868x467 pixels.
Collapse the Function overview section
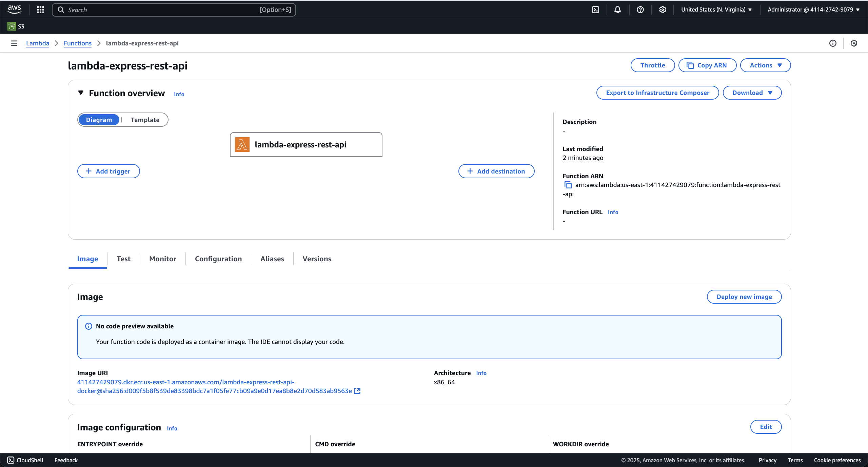pyautogui.click(x=81, y=93)
